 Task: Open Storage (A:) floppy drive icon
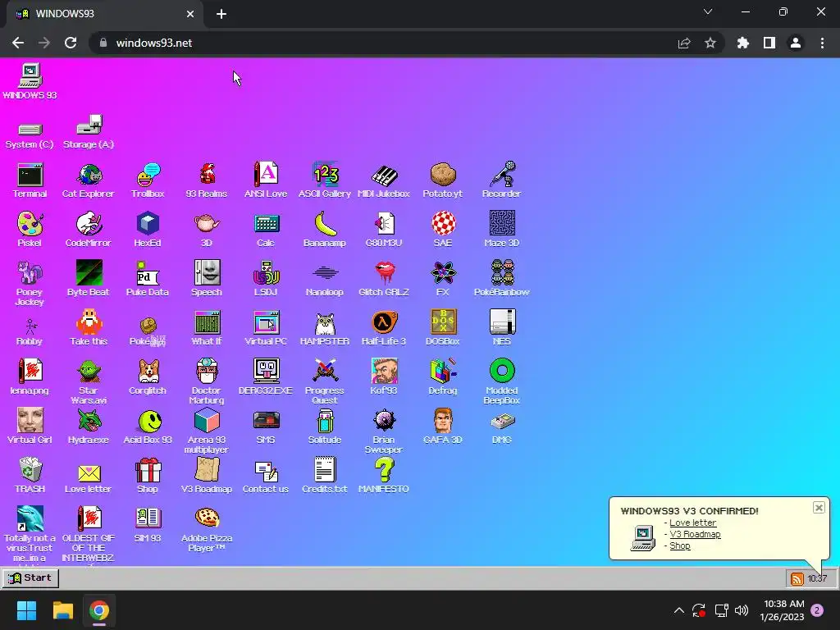89,132
